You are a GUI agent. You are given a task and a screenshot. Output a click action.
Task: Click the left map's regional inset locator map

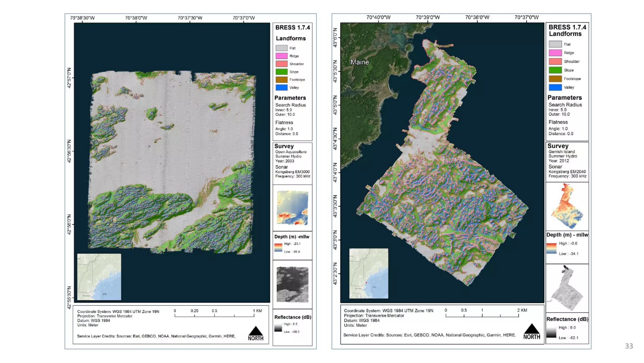[99, 277]
